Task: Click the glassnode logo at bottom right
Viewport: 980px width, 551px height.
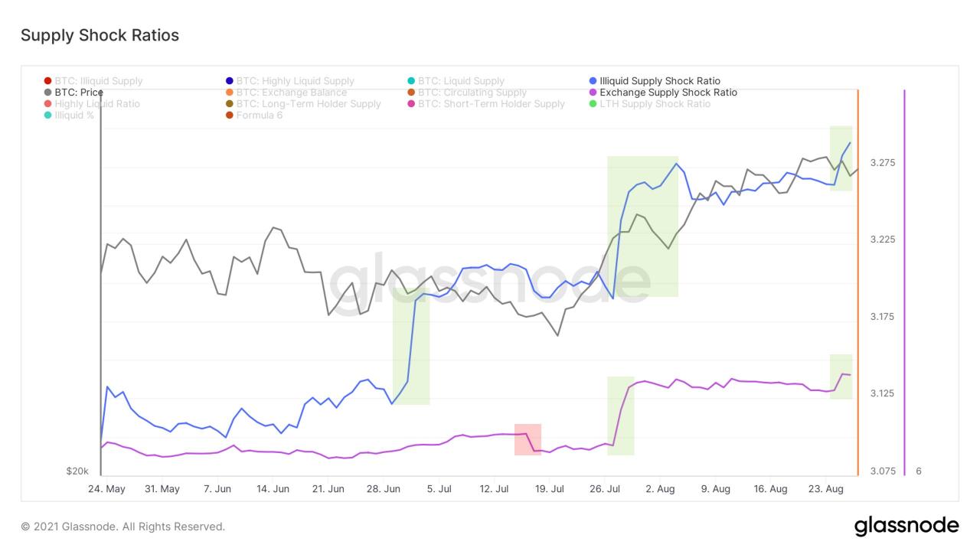Action: coord(906,527)
